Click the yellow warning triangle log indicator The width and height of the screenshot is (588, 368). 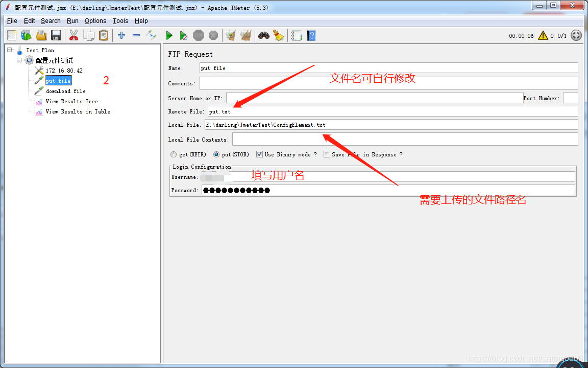coord(543,35)
